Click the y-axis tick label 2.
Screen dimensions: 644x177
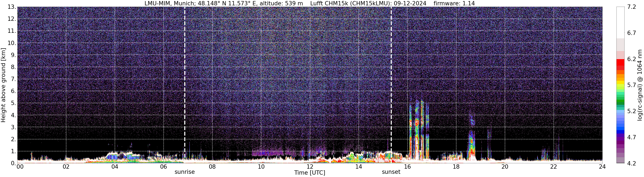[13, 139]
